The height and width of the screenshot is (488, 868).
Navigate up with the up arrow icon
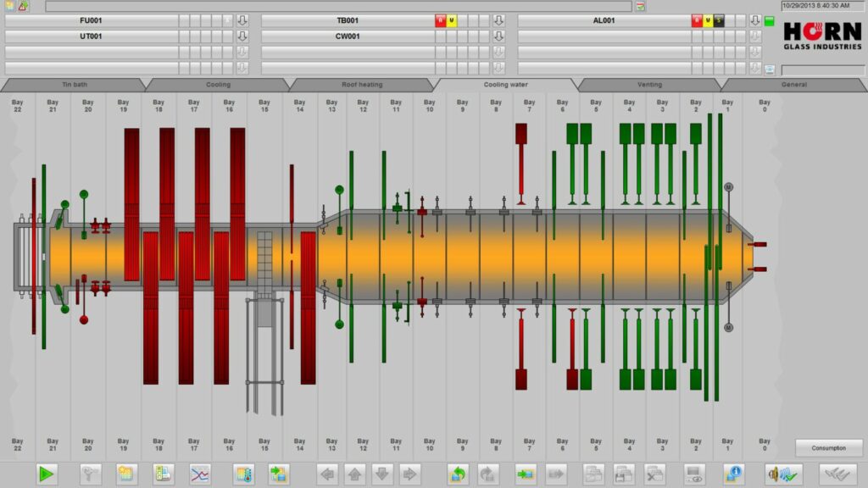(x=355, y=474)
